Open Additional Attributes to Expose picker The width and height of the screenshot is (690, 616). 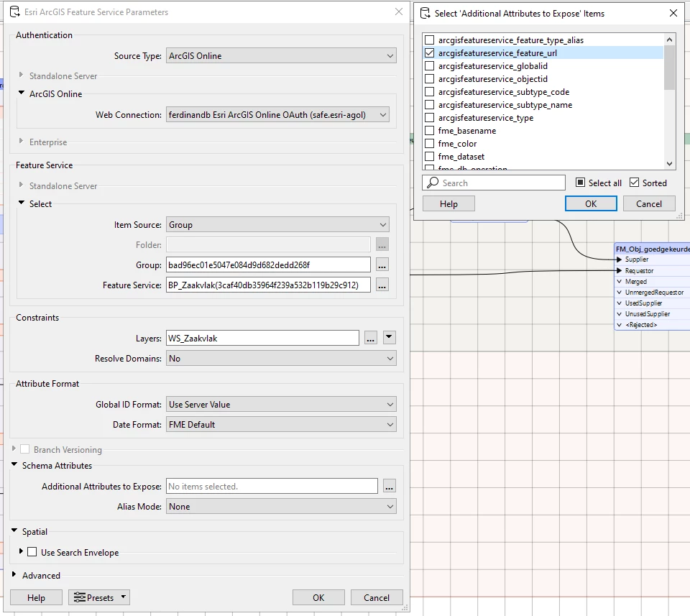[x=389, y=486]
